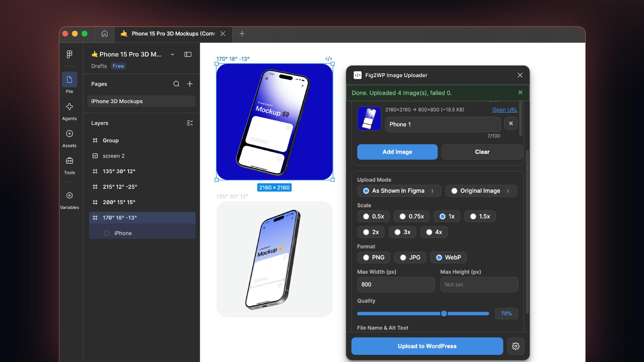Click the Group layer frame icon
644x362 pixels.
point(95,140)
